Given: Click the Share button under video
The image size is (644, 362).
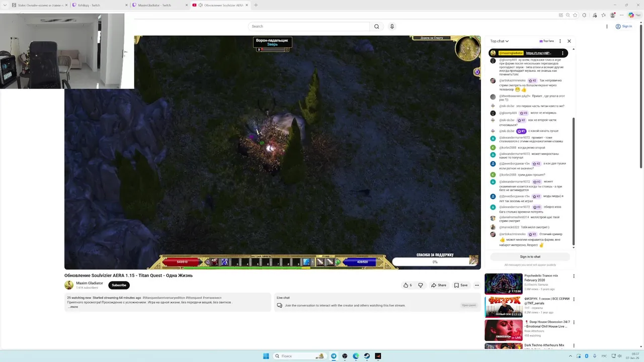Looking at the screenshot, I should pyautogui.click(x=438, y=285).
